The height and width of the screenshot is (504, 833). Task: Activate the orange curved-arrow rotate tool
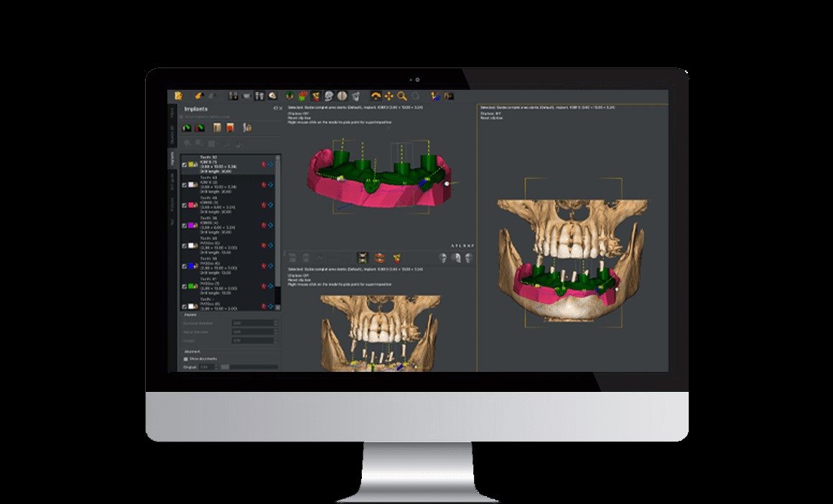(374, 95)
